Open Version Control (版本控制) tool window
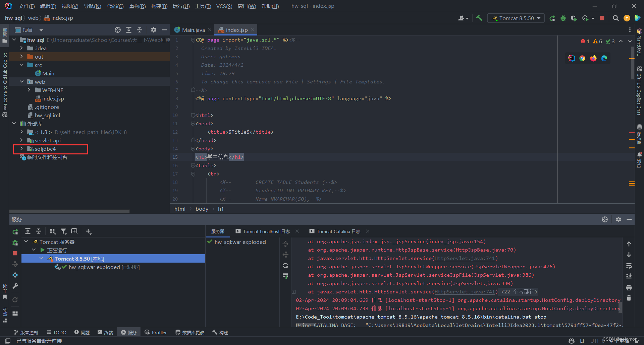This screenshot has width=644, height=345. point(26,332)
